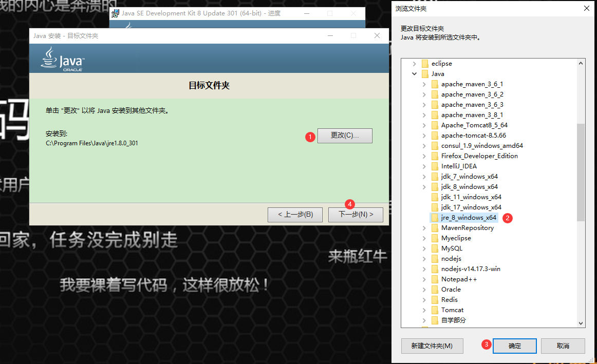Click jre_8_windows_x64 folder icon

click(435, 218)
